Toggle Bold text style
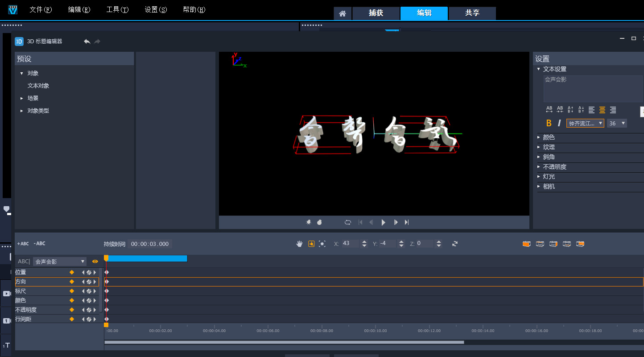 tap(549, 123)
